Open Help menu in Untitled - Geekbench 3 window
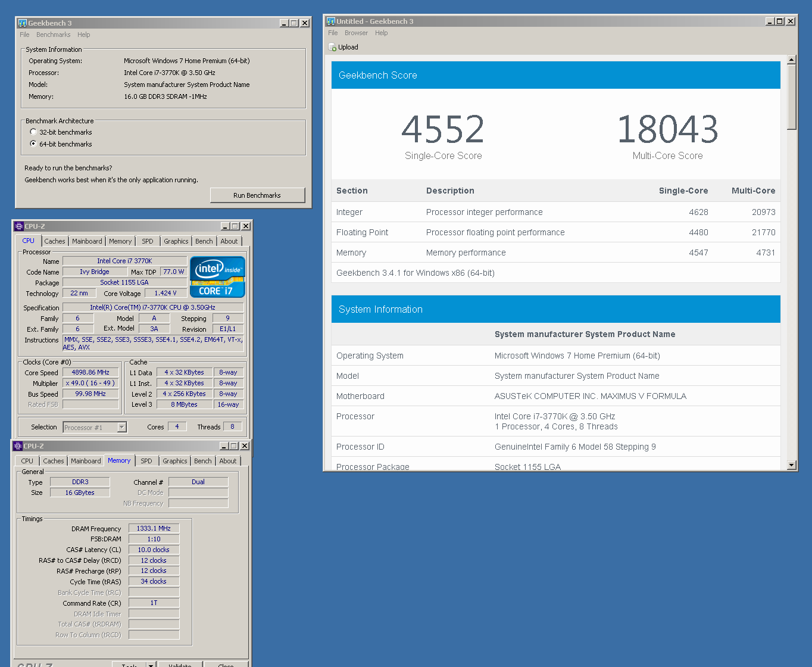 point(382,33)
